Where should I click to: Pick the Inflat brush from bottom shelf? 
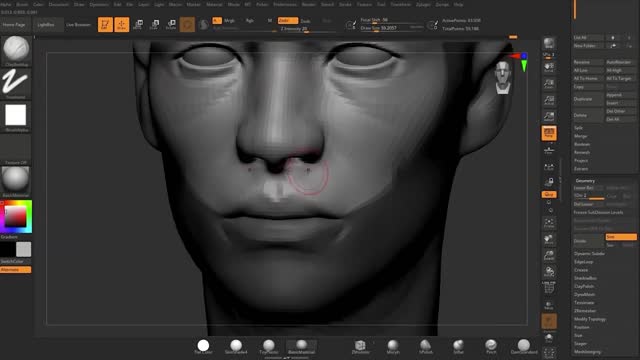[x=458, y=347]
